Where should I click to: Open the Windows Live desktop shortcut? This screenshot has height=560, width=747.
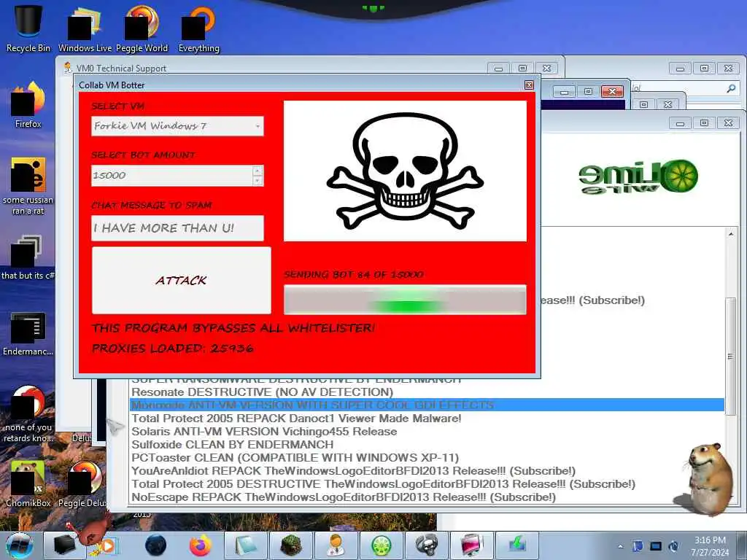coord(85,29)
